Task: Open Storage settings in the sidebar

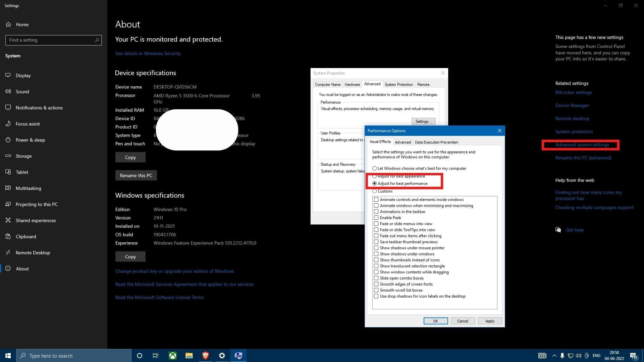Action: [x=23, y=156]
